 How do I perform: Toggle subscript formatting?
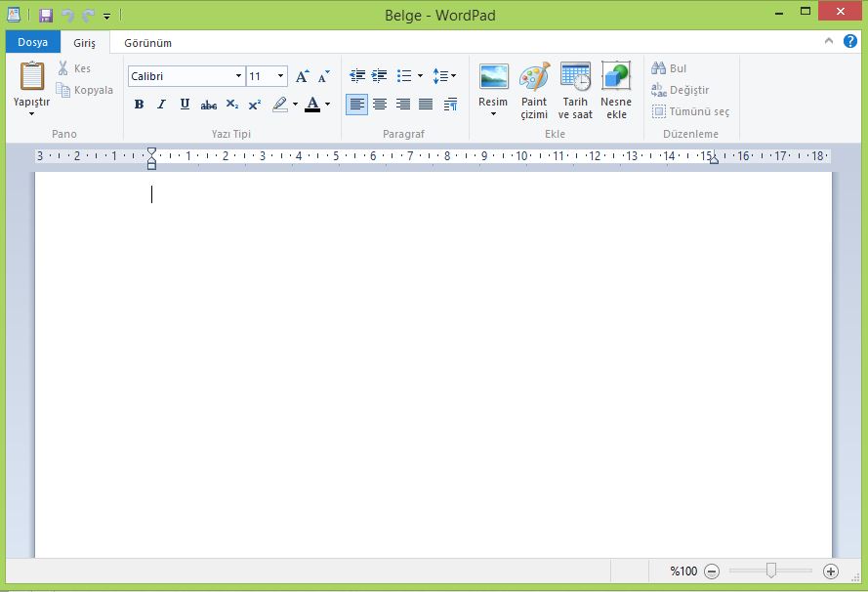pyautogui.click(x=232, y=105)
